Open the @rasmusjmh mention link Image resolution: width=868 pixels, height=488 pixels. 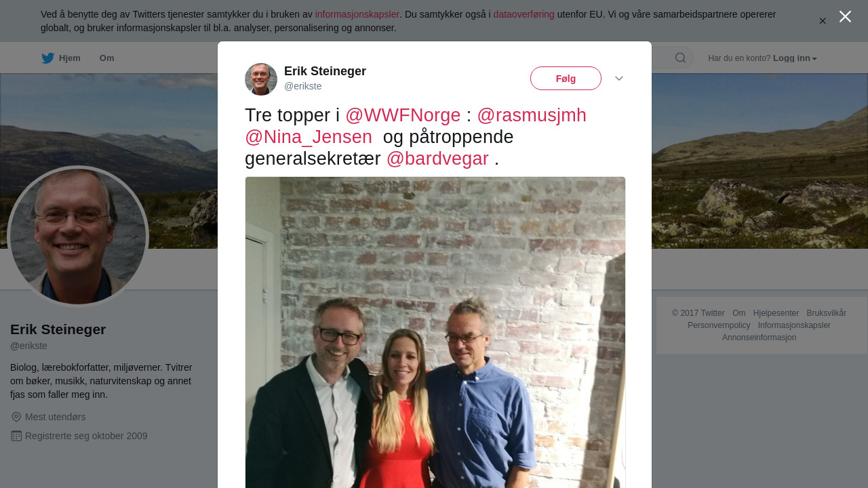pos(532,115)
